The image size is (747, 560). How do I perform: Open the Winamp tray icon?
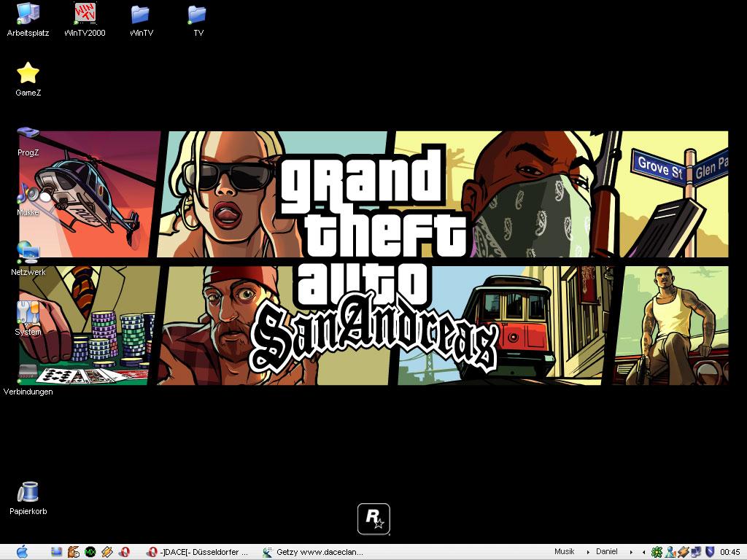pos(683,552)
